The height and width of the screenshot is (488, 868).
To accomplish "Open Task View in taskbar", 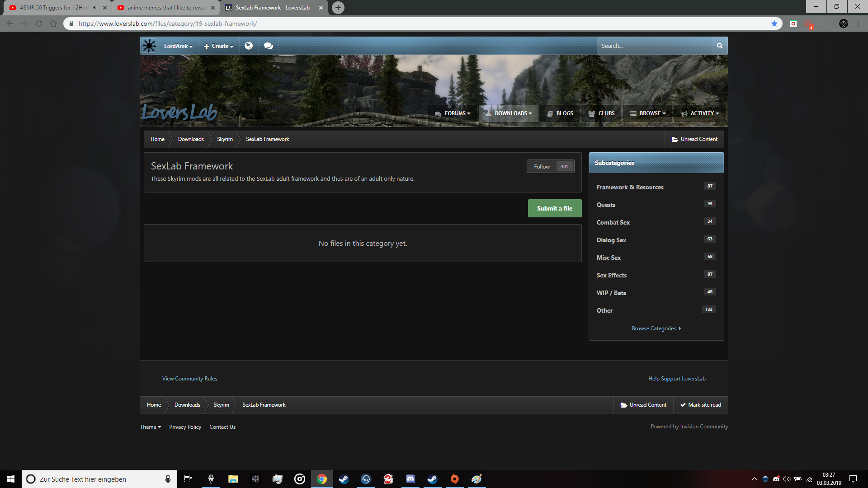I will click(x=188, y=479).
